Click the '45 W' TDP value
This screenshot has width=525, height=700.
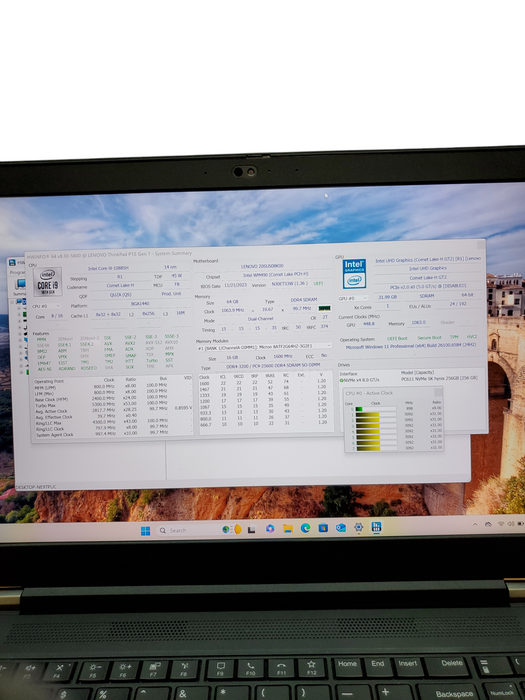pos(177,275)
